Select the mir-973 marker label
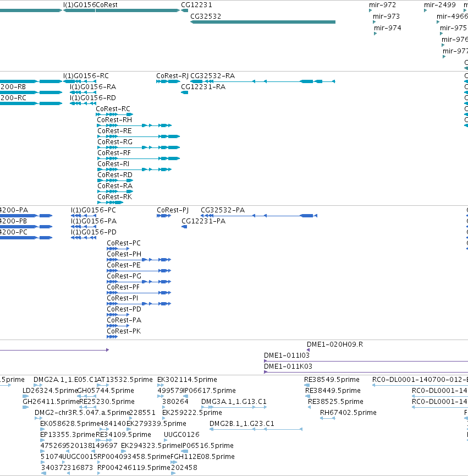The height and width of the screenshot is (476, 468). [x=386, y=17]
